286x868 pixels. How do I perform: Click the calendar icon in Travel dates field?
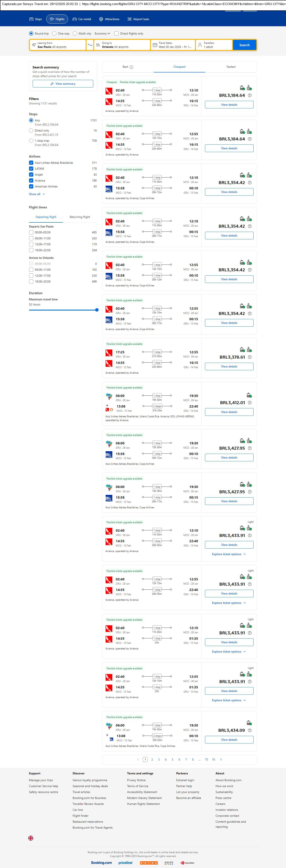pyautogui.click(x=155, y=45)
